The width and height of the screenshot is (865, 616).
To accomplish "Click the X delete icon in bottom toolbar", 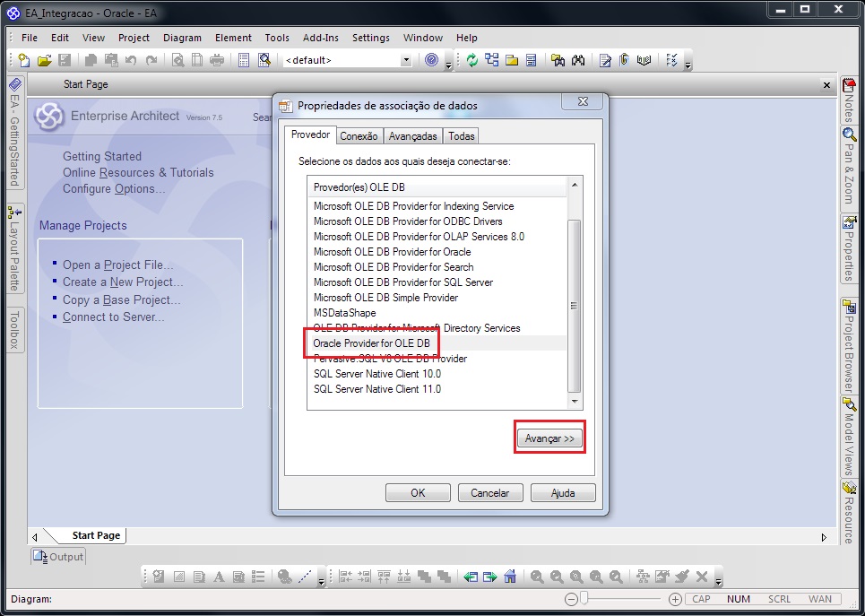I will click(702, 577).
